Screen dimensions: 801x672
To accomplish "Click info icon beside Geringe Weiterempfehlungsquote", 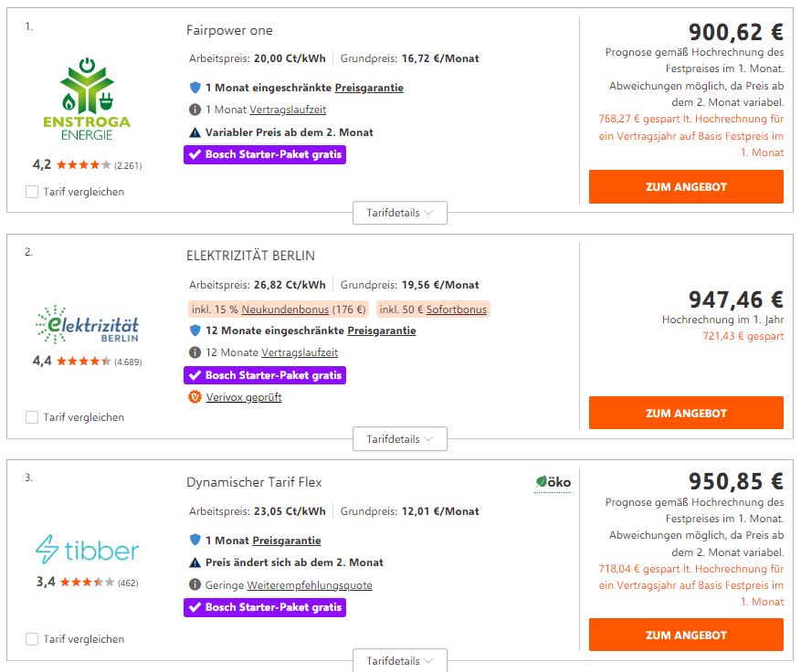I will pyautogui.click(x=194, y=585).
